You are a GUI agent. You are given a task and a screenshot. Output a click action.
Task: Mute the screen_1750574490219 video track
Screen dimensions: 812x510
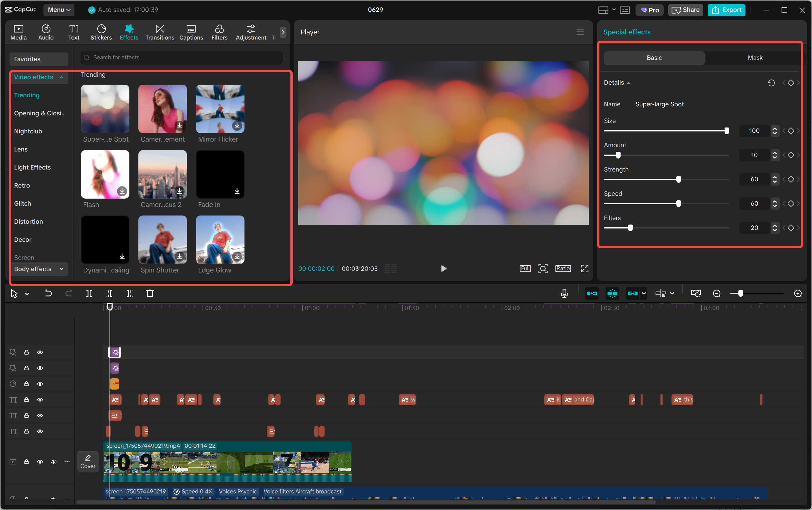click(x=53, y=461)
